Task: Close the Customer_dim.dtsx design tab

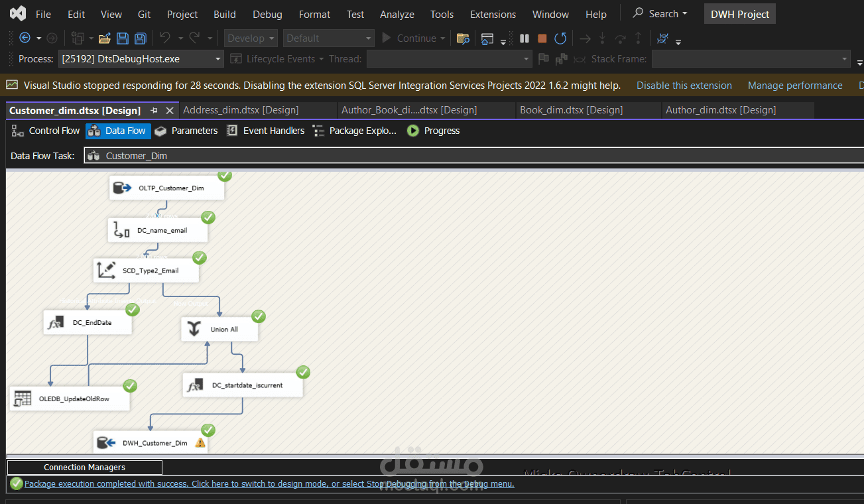Action: point(170,110)
